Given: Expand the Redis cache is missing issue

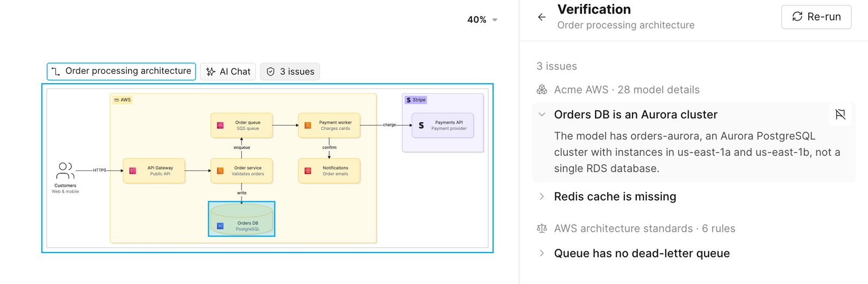Looking at the screenshot, I should [541, 197].
